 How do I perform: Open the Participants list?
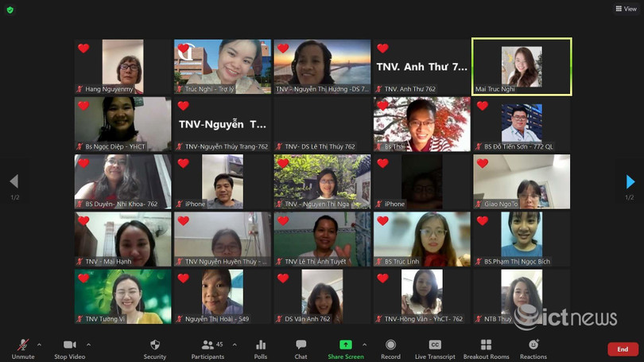pyautogui.click(x=208, y=348)
